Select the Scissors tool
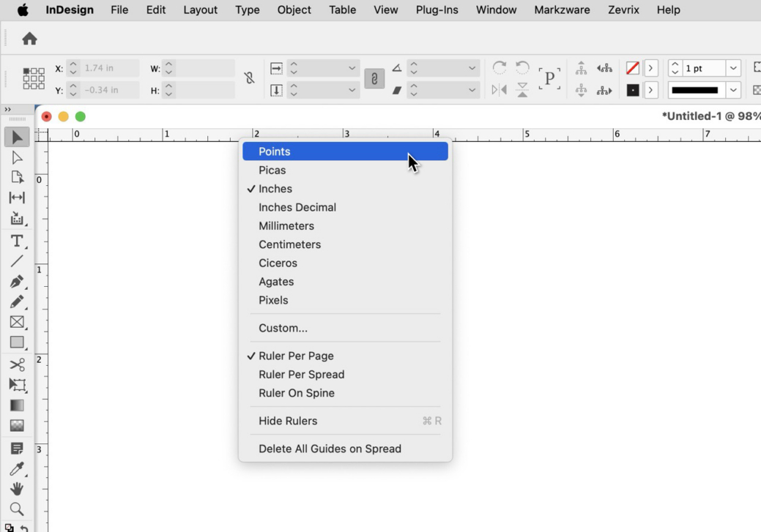 pos(17,364)
